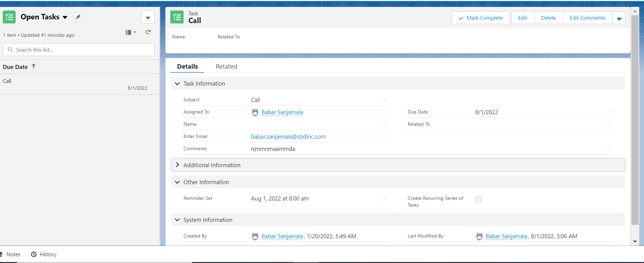Click the Search this list field
Screen dimensions: 644x263
tap(79, 50)
